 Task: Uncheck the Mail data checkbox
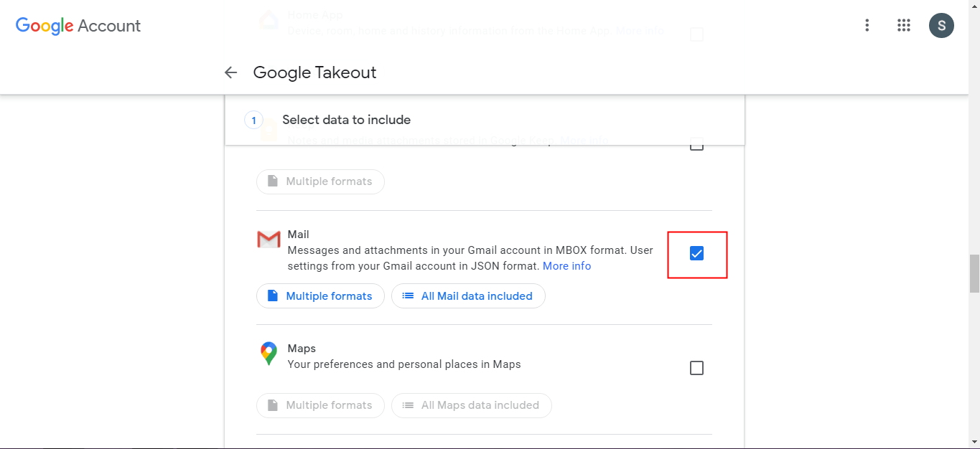click(x=696, y=253)
